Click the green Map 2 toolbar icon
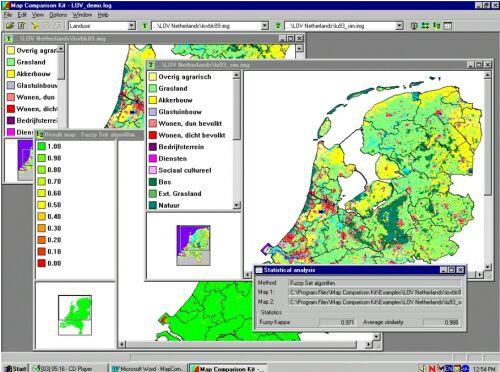 (x=278, y=26)
